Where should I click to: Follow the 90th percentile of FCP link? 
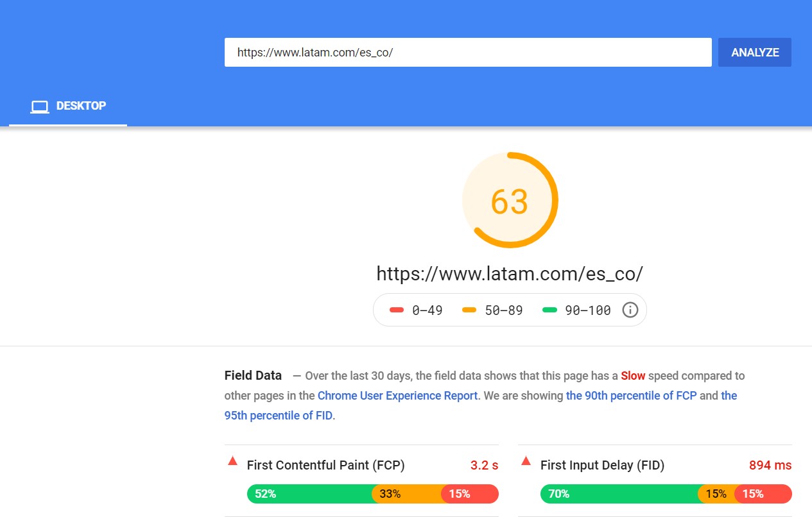pyautogui.click(x=631, y=396)
